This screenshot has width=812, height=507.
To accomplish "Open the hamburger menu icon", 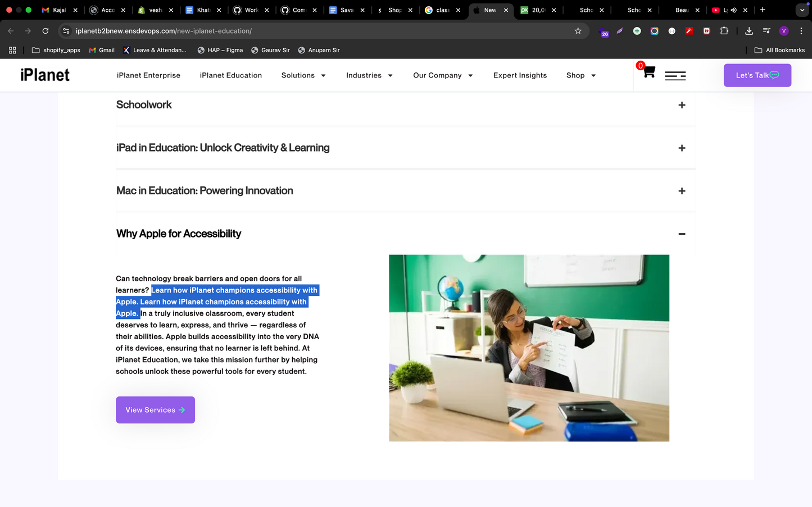I will 675,75.
